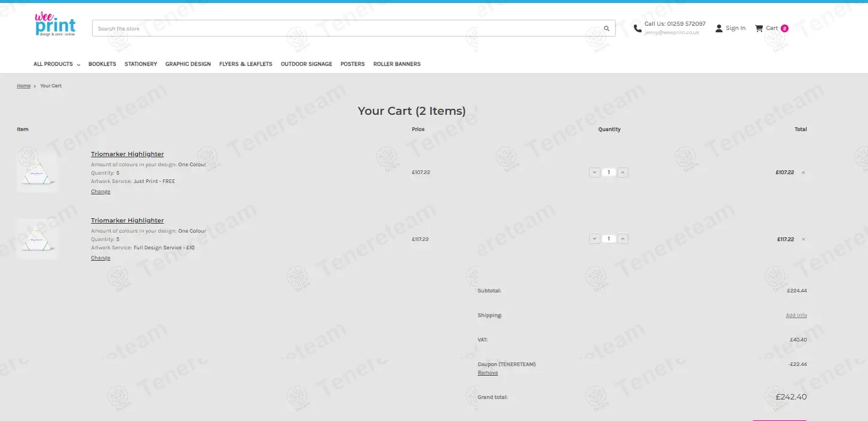Focus the Search the store field
This screenshot has height=421, width=868.
click(354, 28)
